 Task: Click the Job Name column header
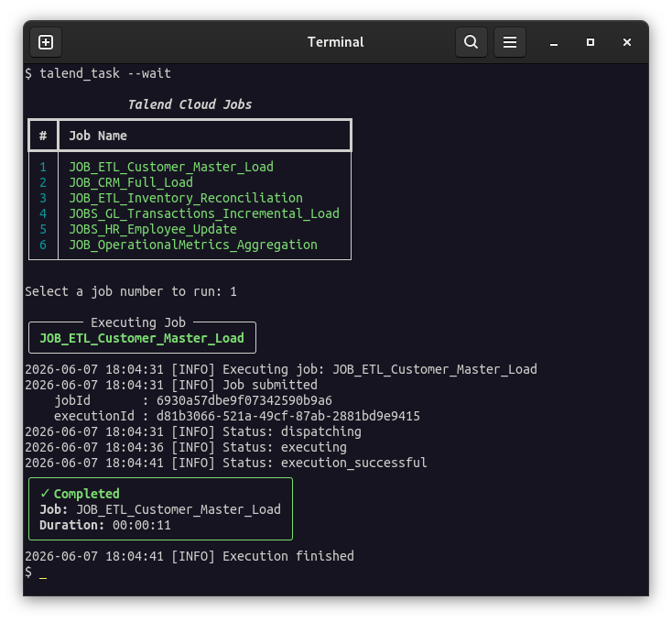(x=98, y=136)
